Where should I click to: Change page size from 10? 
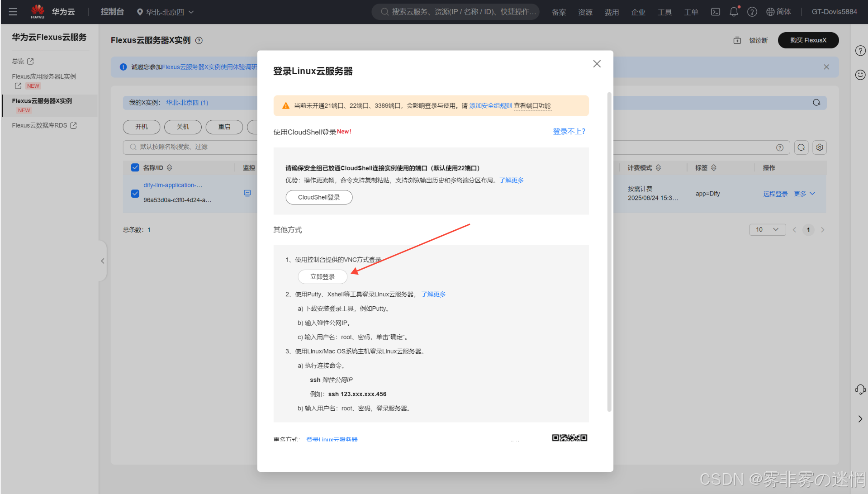pyautogui.click(x=767, y=230)
